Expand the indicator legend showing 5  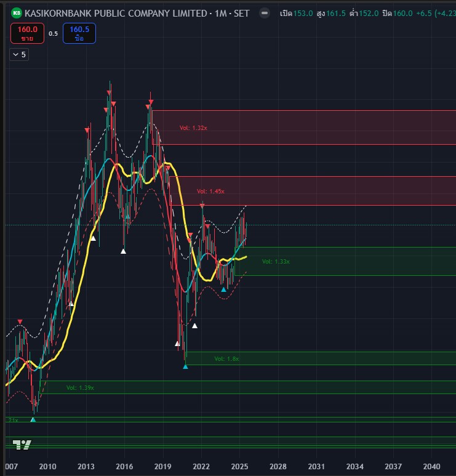(19, 55)
